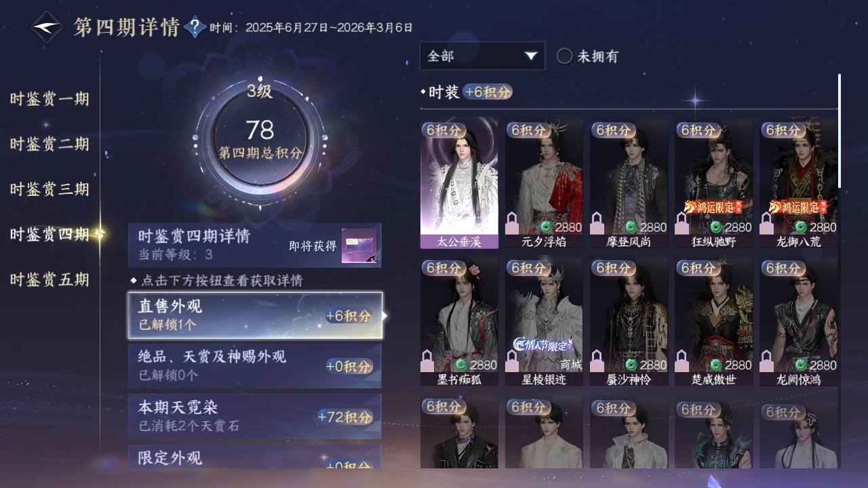Open the 本期天霓染 points entry
The height and width of the screenshot is (488, 868).
tap(255, 416)
